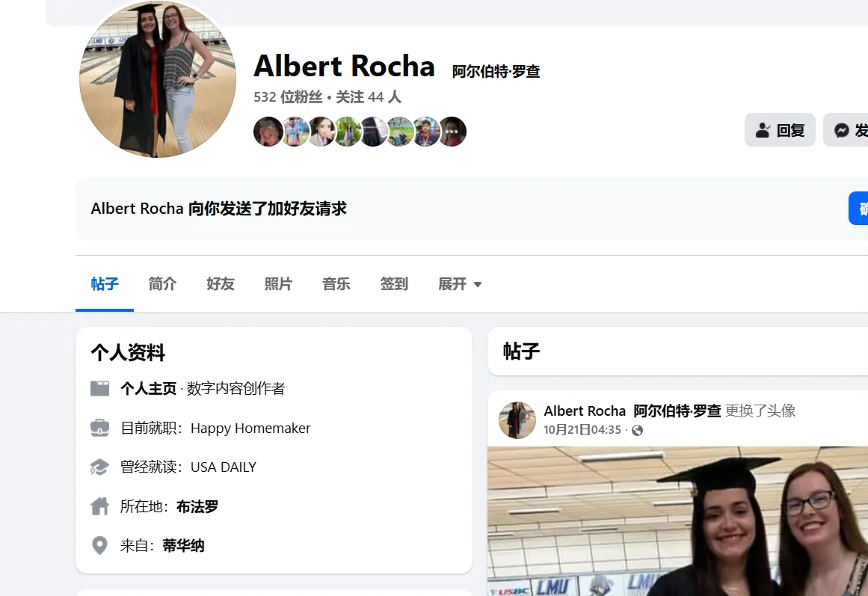Image resolution: width=868 pixels, height=596 pixels.
Task: Confirm the friend request with blue button
Action: coord(858,209)
